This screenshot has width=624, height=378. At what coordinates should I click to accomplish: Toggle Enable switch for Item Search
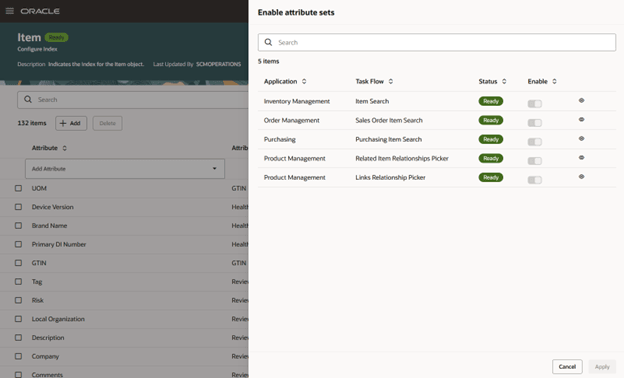pyautogui.click(x=534, y=104)
